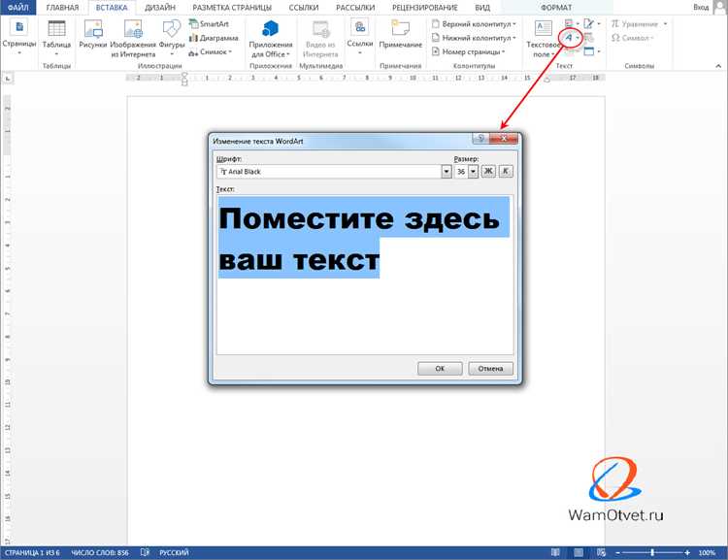Click ЧИСЛО СЛОВ: 856 word count
The height and width of the screenshot is (560, 728).
click(x=100, y=552)
